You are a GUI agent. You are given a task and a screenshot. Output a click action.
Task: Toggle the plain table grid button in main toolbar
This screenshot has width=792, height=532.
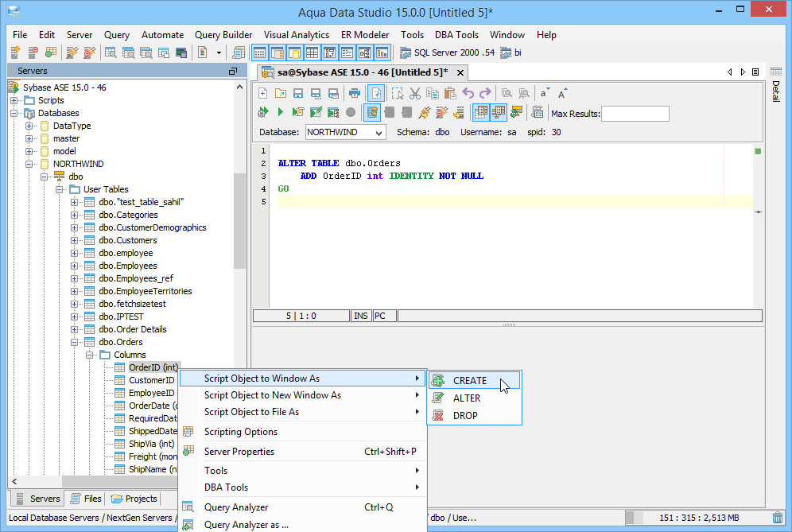click(x=313, y=52)
